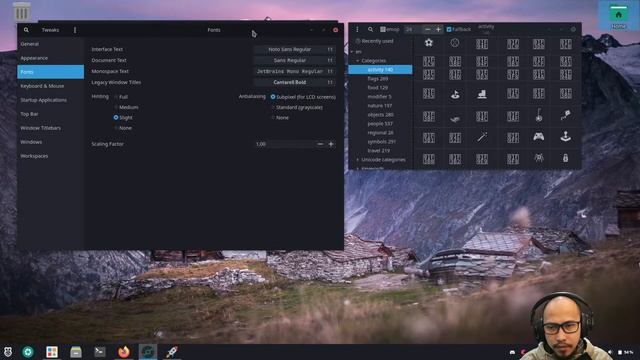Select the guitar emoji
640x360 pixels.
pos(539,116)
